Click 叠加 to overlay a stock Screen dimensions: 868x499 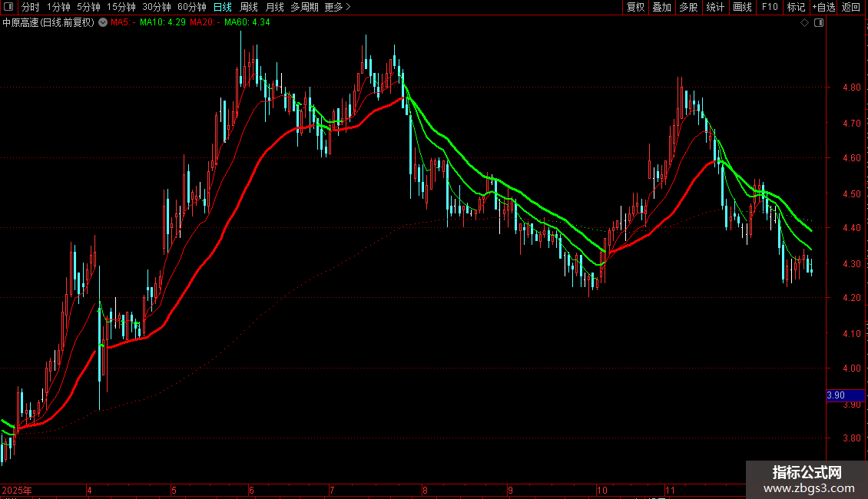[x=662, y=7]
